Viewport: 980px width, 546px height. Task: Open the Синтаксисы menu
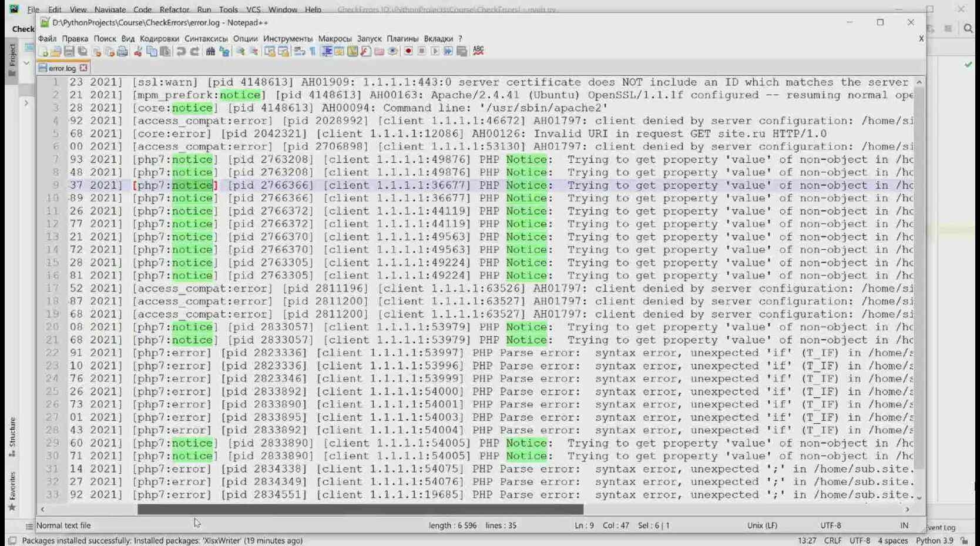click(x=206, y=38)
